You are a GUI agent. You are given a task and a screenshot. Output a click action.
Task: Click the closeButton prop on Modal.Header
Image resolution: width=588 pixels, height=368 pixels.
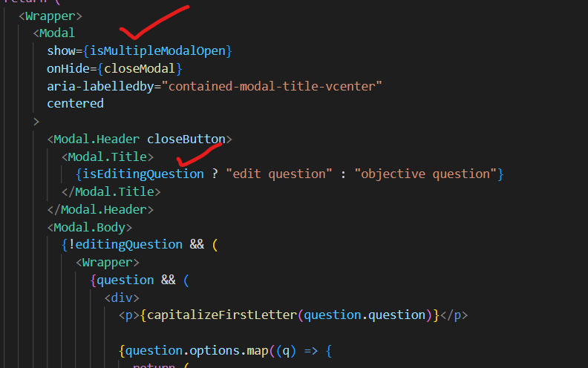pyautogui.click(x=186, y=139)
